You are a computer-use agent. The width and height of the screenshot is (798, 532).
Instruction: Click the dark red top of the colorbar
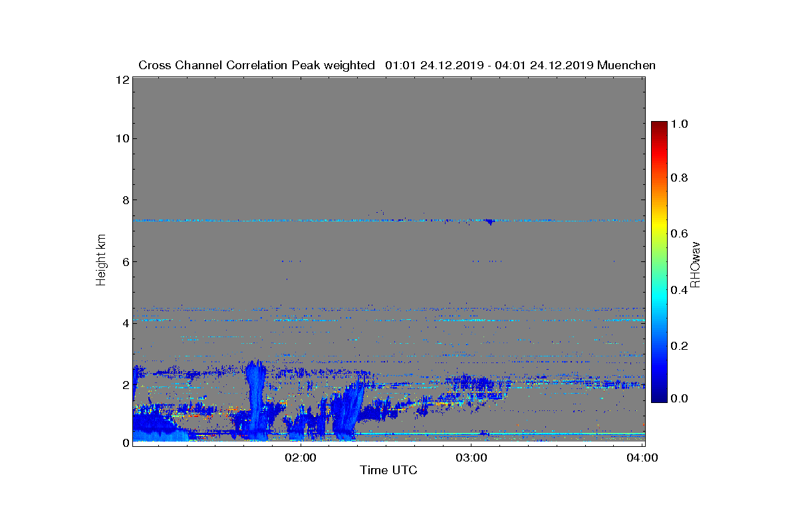coord(659,126)
